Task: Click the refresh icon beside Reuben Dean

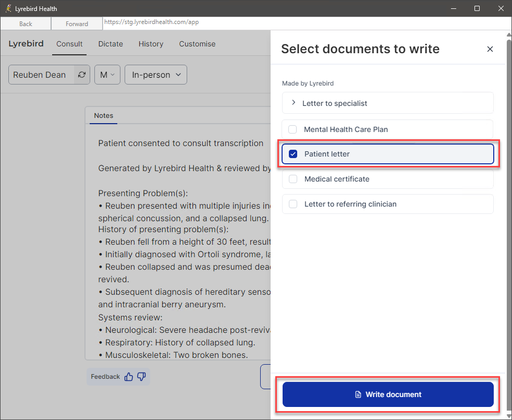Action: tap(82, 75)
